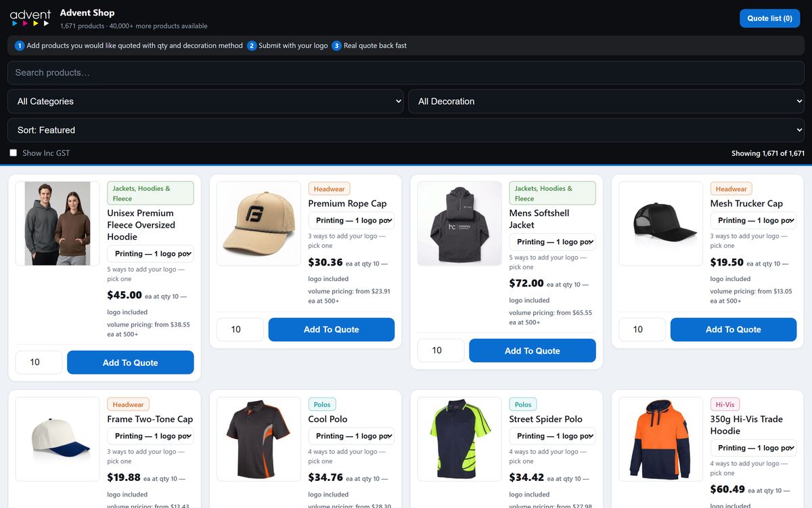Open the Sort: Featured dropdown

406,130
